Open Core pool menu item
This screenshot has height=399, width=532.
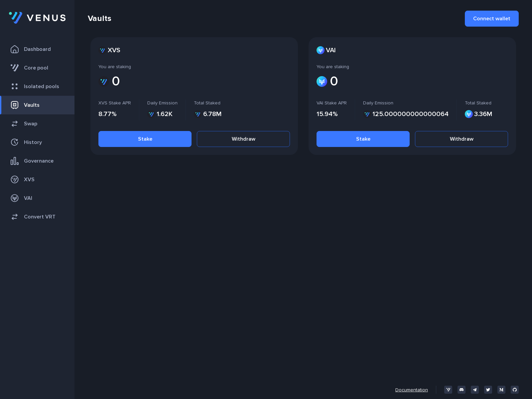coord(37,68)
